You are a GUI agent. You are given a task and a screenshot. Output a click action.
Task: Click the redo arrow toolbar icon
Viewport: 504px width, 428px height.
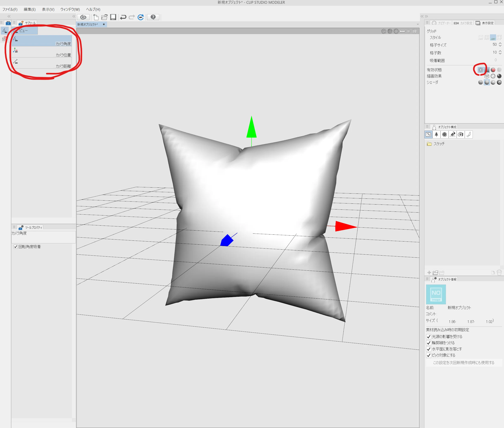132,17
